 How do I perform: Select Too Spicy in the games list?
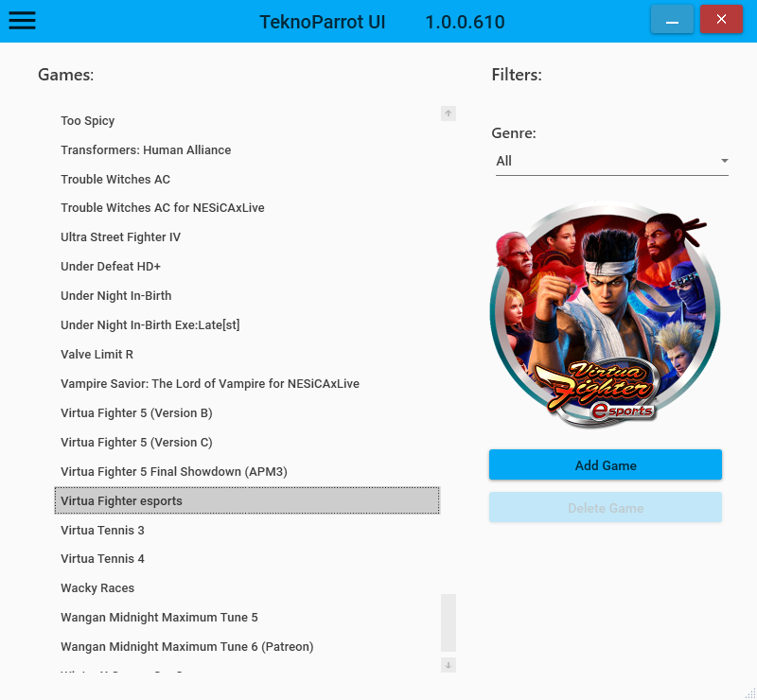click(247, 121)
